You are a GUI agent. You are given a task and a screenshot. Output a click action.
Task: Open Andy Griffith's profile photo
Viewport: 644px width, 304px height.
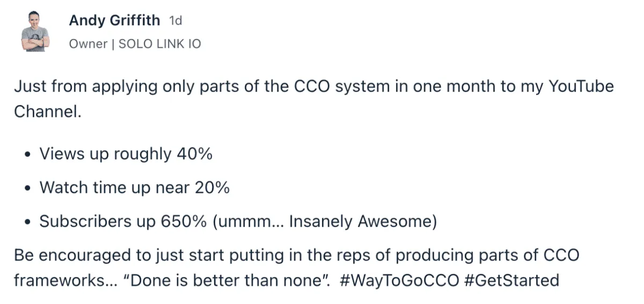35,32
